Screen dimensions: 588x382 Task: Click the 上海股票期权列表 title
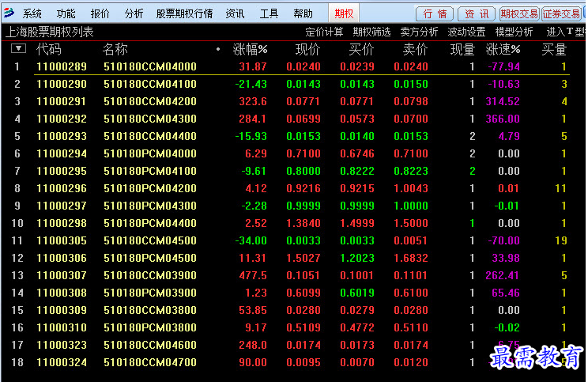pos(50,32)
